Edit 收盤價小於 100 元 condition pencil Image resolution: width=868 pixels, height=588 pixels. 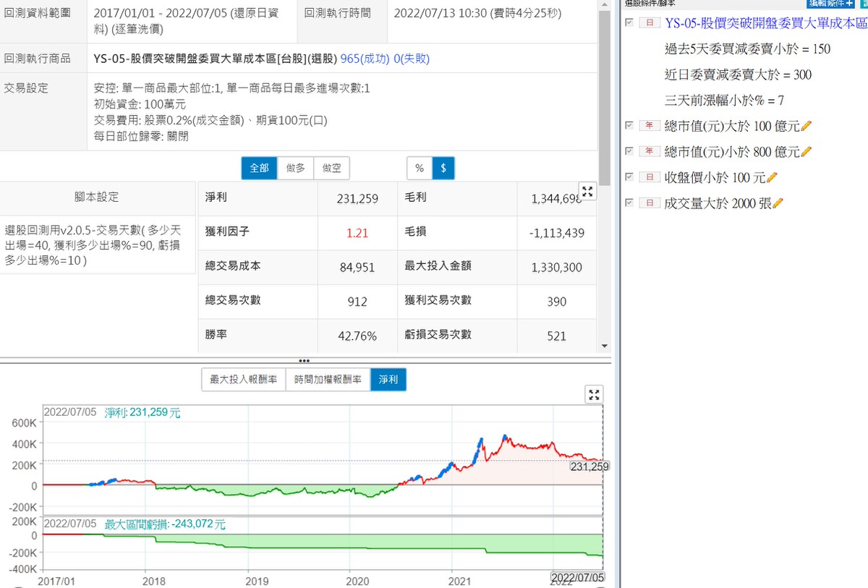coord(772,177)
